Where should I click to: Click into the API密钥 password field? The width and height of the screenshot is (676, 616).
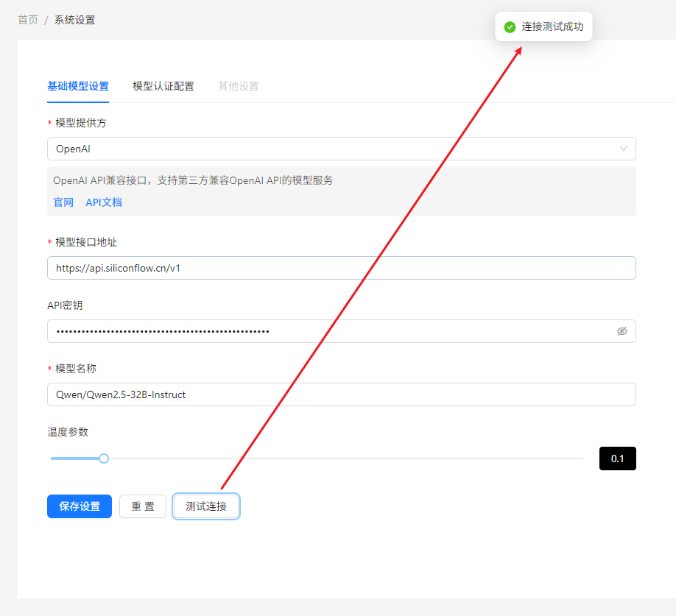pos(331,331)
